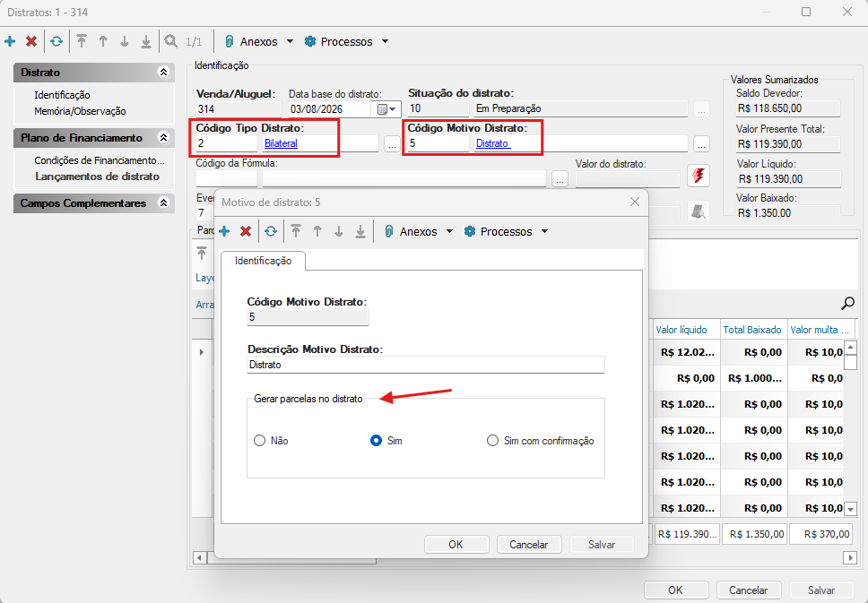Click the grid search magnifier icon
This screenshot has height=603, width=868.
(x=847, y=303)
